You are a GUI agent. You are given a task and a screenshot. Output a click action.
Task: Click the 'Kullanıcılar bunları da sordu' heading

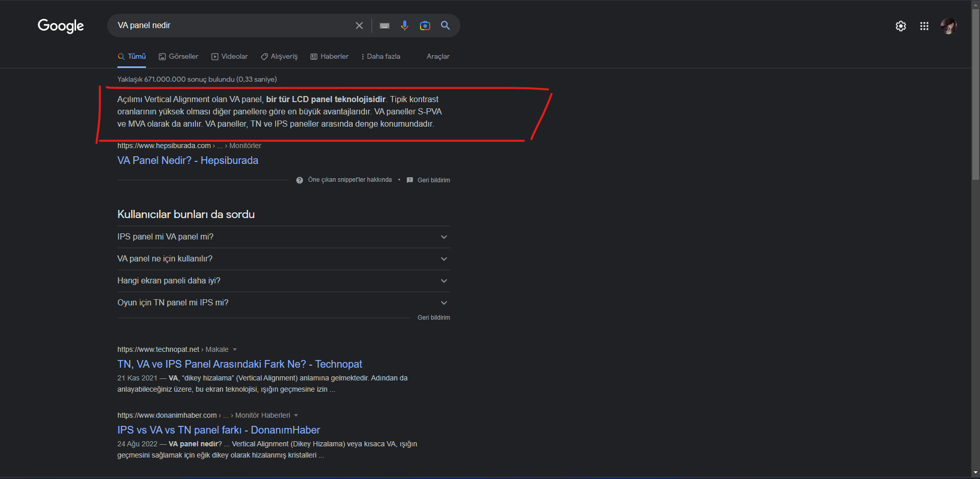point(186,214)
